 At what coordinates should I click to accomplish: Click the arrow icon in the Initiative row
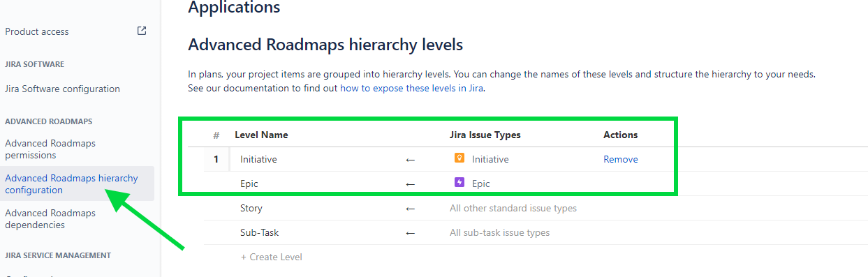pos(411,160)
